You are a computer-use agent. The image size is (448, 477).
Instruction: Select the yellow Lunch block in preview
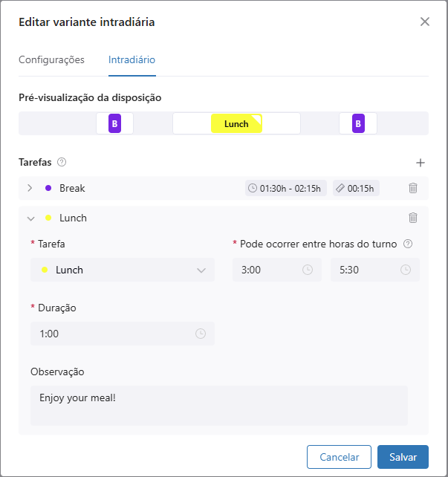tap(236, 123)
